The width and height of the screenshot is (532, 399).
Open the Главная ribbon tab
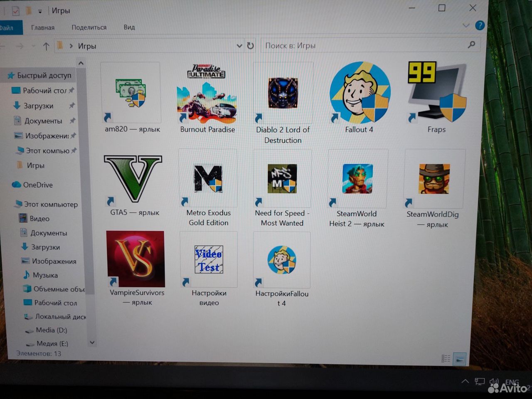coord(43,27)
